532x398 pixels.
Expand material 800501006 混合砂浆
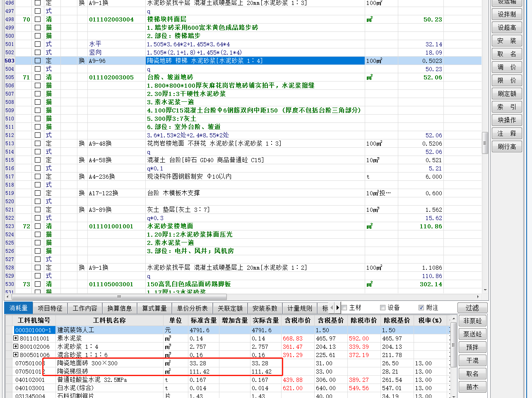pyautogui.click(x=16, y=355)
